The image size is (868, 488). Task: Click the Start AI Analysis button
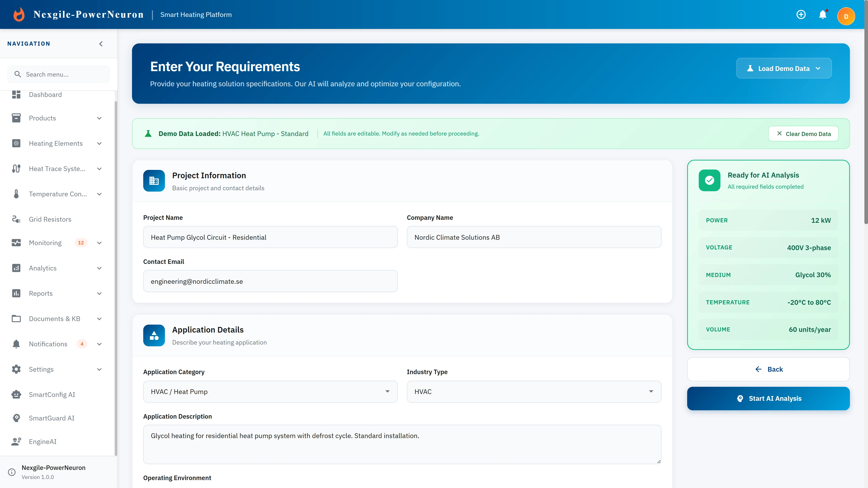tap(768, 398)
